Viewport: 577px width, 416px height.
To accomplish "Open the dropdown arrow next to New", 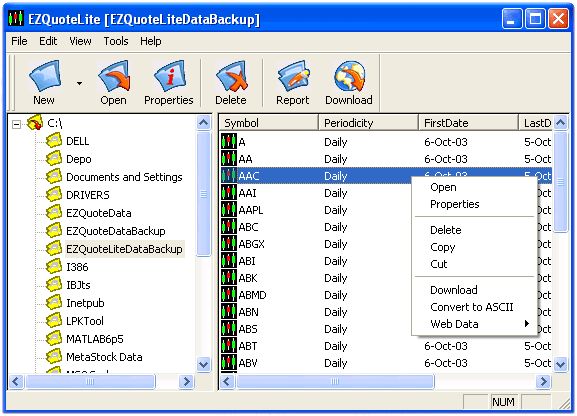I will [79, 84].
